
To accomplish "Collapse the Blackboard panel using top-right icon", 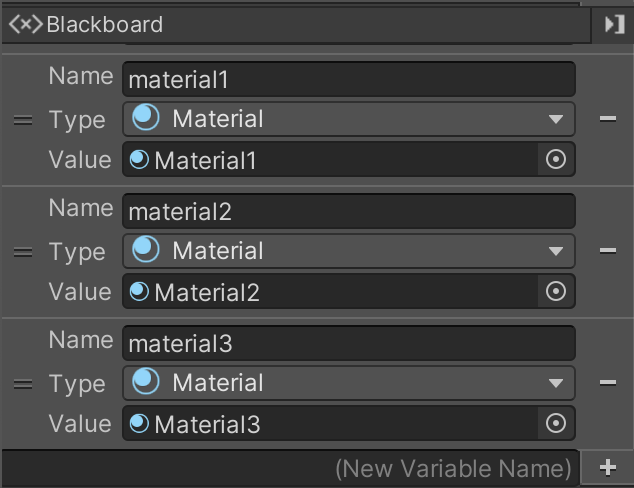I will tap(614, 24).
